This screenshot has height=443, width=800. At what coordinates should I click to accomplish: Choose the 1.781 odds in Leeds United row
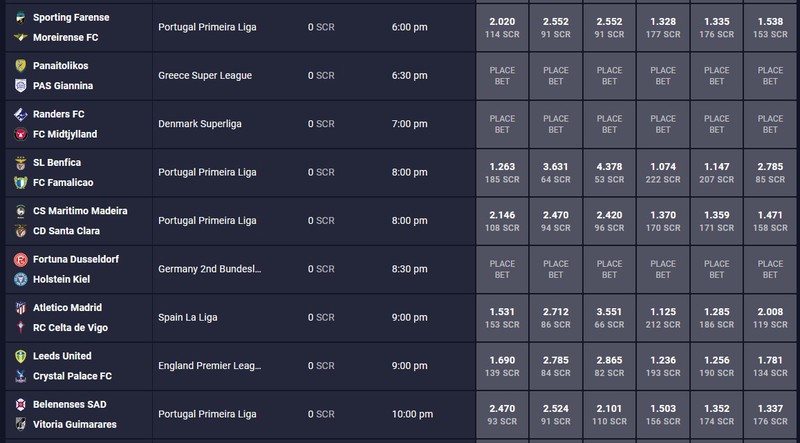(770, 366)
